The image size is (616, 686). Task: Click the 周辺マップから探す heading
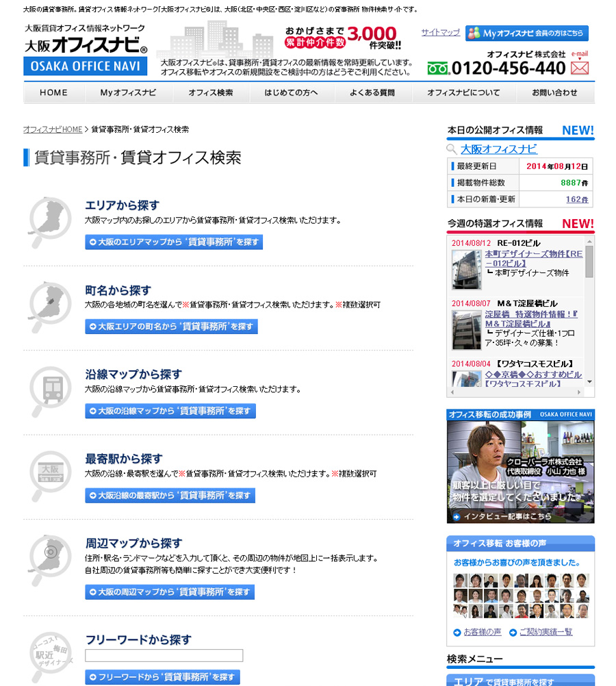133,544
